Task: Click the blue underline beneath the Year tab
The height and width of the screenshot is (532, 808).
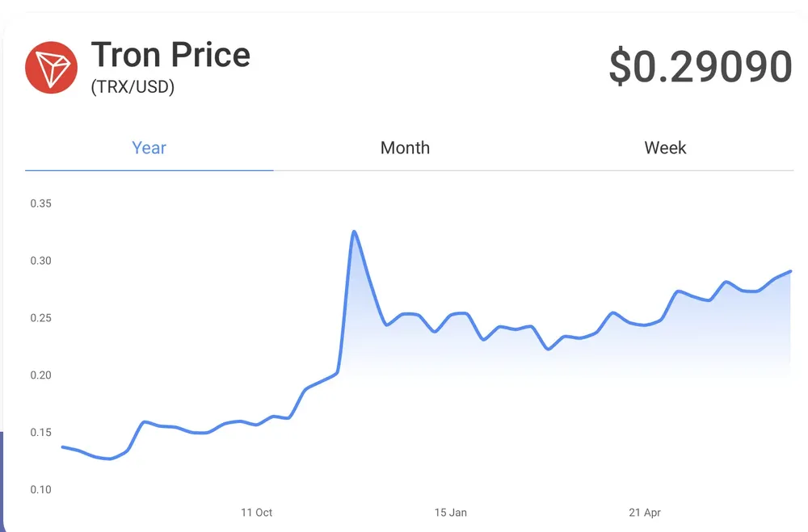Action: pyautogui.click(x=149, y=170)
